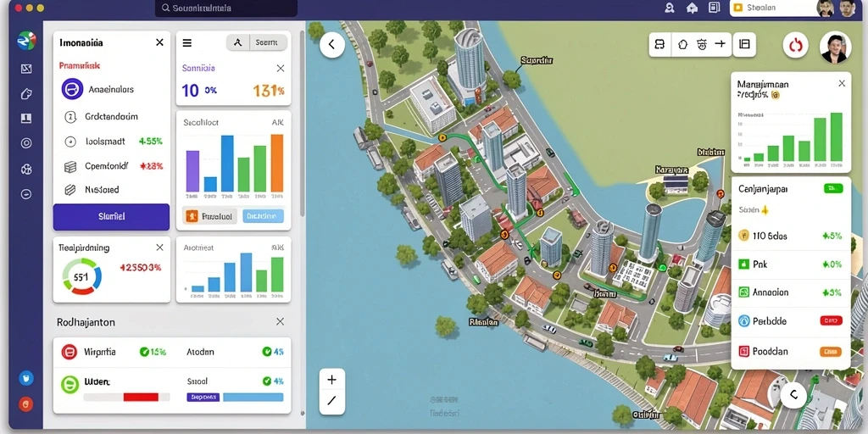The width and height of the screenshot is (868, 434).
Task: Click the search field in the title bar
Action: point(225,8)
